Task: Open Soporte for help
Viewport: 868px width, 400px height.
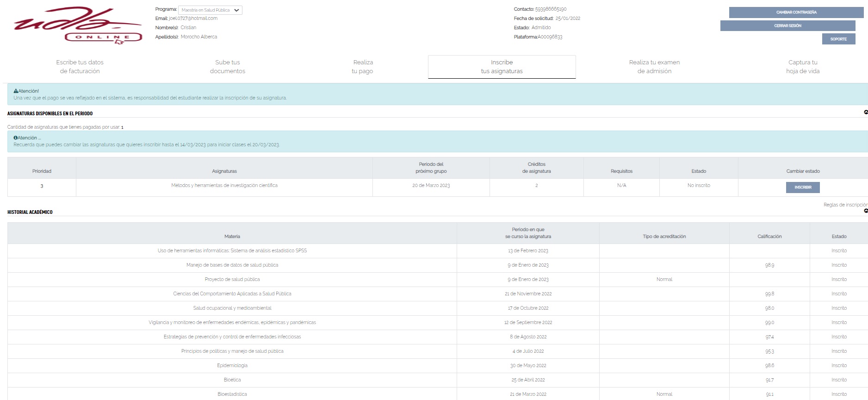Action: point(838,39)
